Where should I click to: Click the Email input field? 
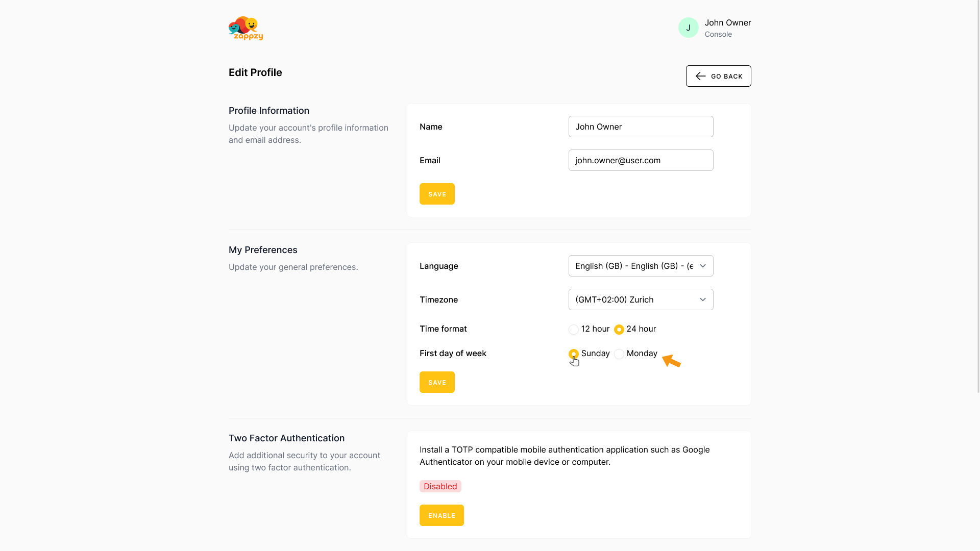pyautogui.click(x=641, y=160)
